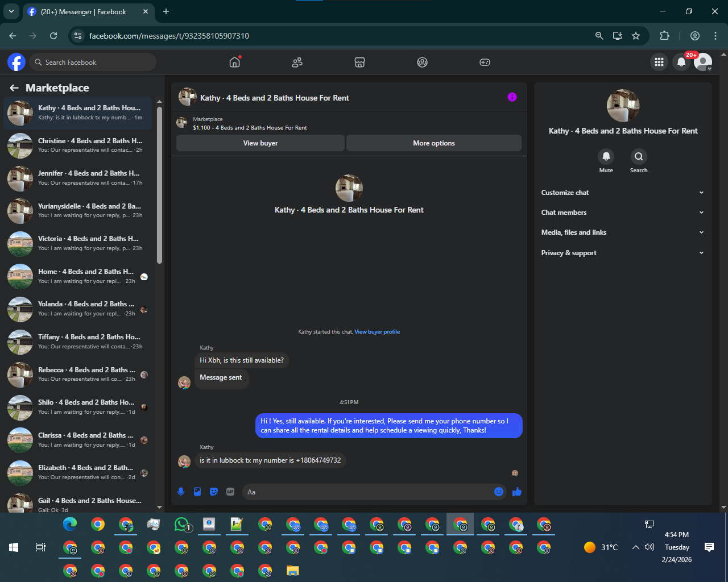Click the voice clip microphone icon
728x582 pixels.
click(181, 492)
